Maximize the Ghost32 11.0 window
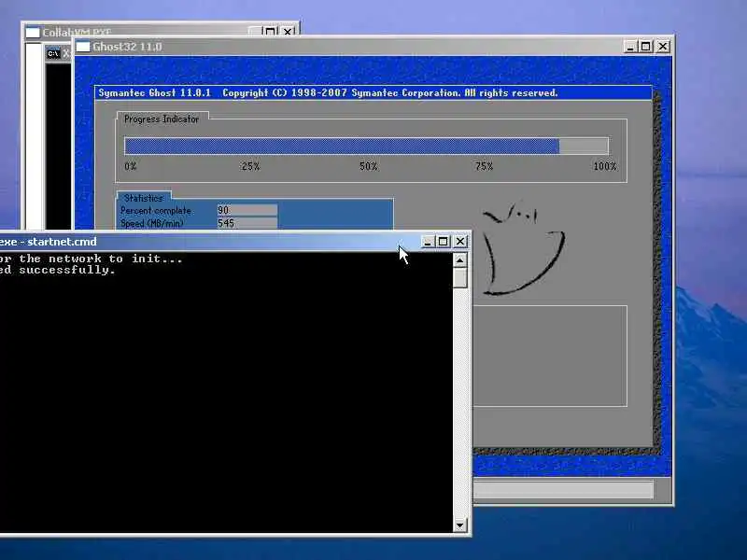This screenshot has height=560, width=747. (646, 47)
